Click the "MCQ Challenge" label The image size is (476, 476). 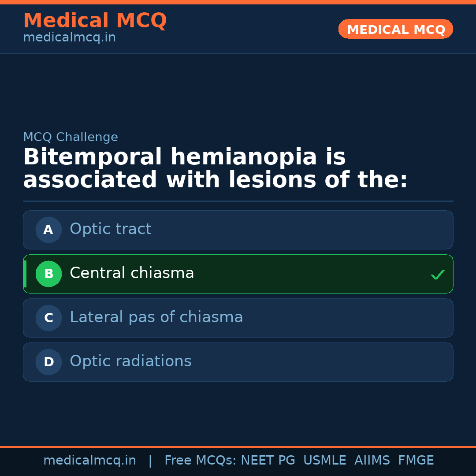(x=71, y=138)
